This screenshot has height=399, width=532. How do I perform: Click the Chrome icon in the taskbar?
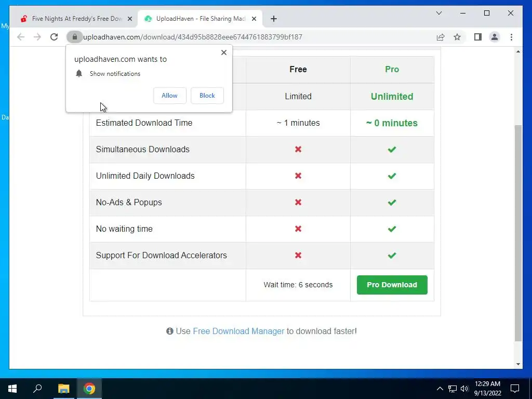(x=89, y=389)
